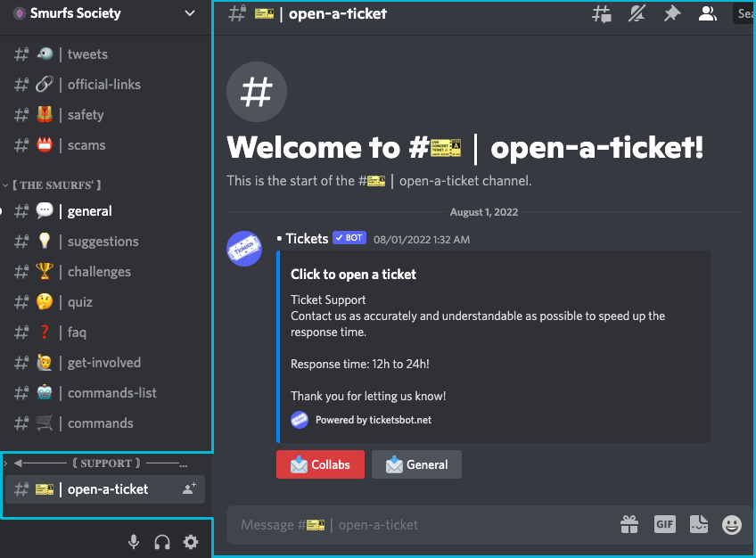The width and height of the screenshot is (756, 558).
Task: Open the emoji picker smiley
Action: coord(732,524)
